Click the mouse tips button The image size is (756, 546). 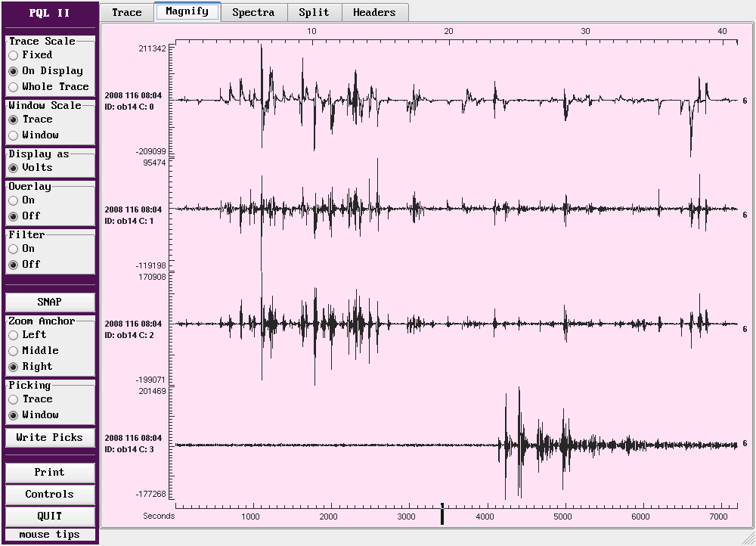tap(50, 535)
